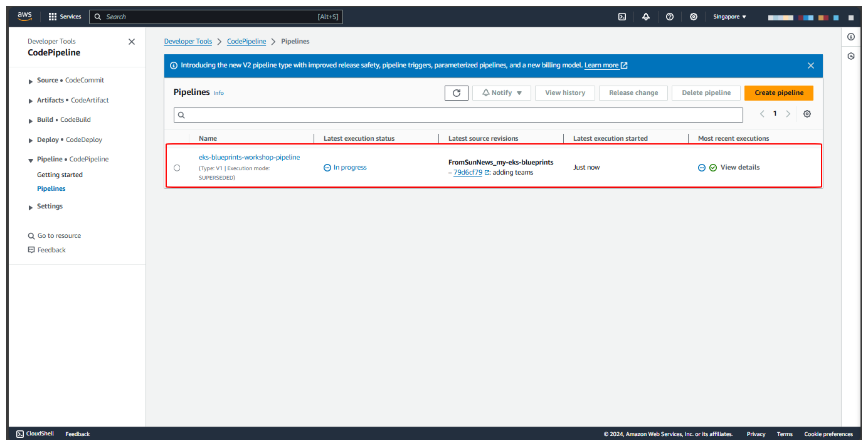Open the 79d6cf79 commit link
This screenshot has height=447, width=868.
[468, 172]
